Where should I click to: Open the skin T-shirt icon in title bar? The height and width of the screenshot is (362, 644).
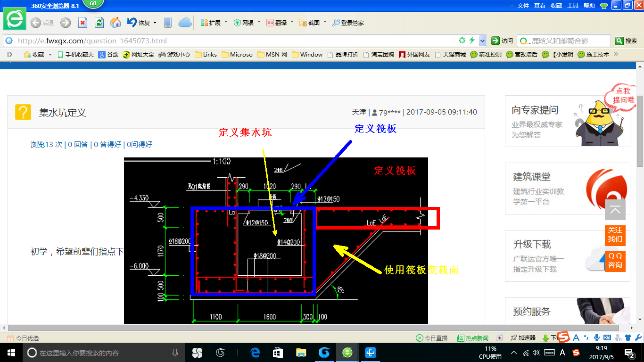pyautogui.click(x=603, y=6)
